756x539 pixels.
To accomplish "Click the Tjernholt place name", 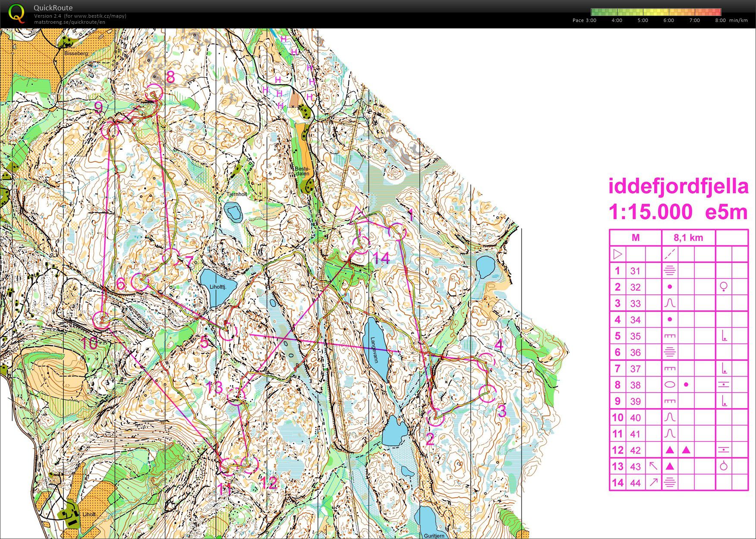I will point(237,194).
